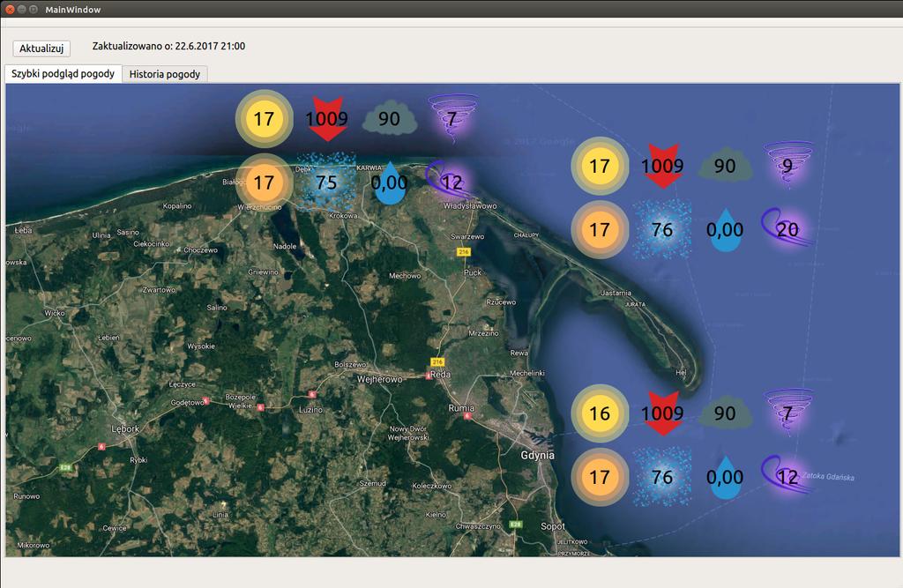The width and height of the screenshot is (903, 588).
Task: Select the cloud cover 90 icon near Karwia
Action: 389,119
